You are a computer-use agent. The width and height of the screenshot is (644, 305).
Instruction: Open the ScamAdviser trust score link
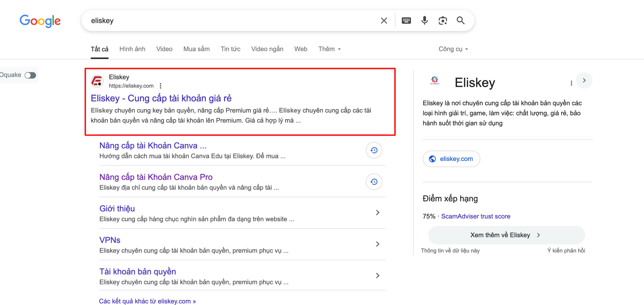point(476,216)
